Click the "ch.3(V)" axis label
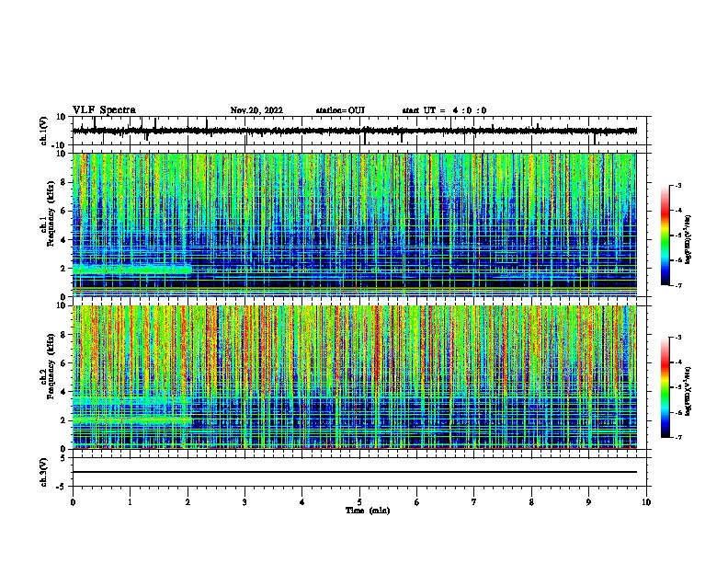 (x=44, y=473)
